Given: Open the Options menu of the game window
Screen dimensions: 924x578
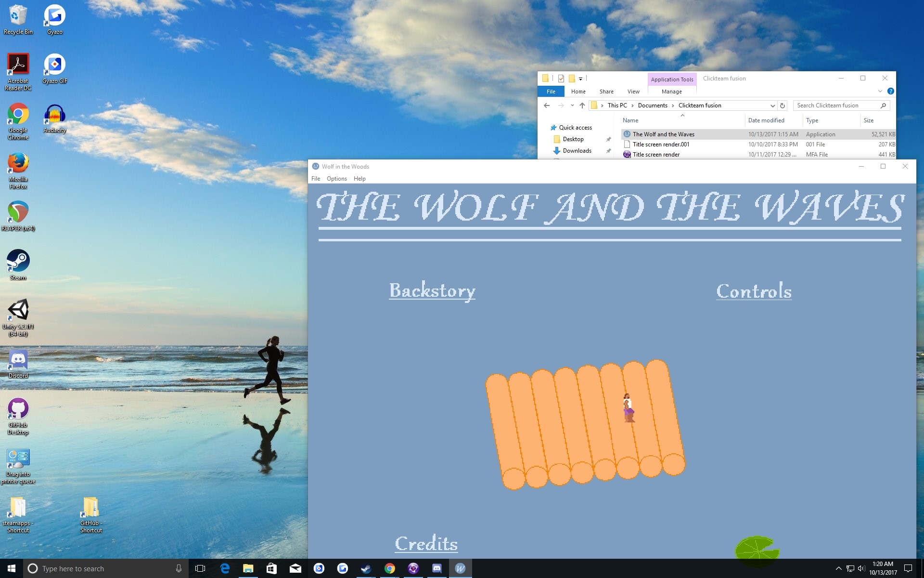Looking at the screenshot, I should [x=336, y=179].
